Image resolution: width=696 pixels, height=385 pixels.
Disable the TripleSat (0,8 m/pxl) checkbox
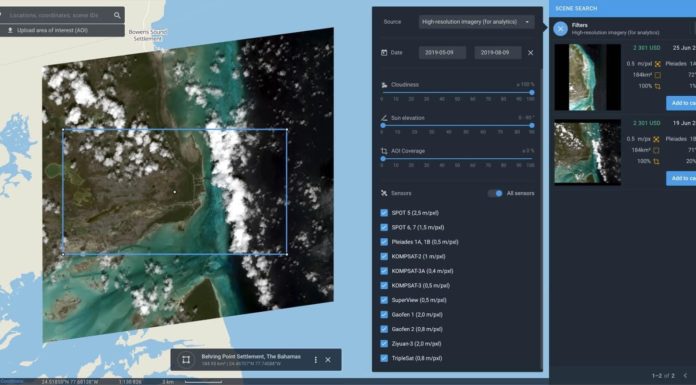pos(384,358)
